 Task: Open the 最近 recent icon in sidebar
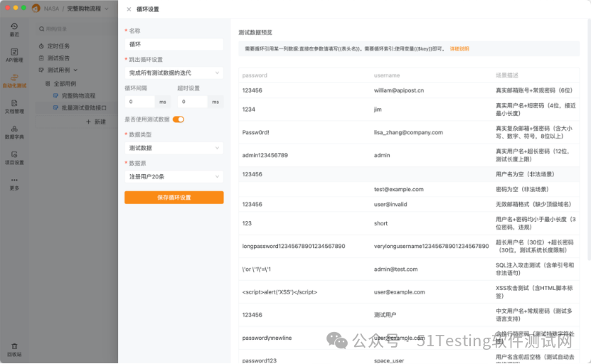click(x=14, y=26)
